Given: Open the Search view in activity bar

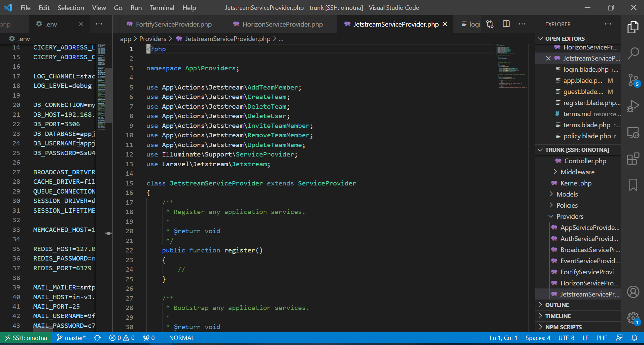Looking at the screenshot, I should tap(633, 53).
